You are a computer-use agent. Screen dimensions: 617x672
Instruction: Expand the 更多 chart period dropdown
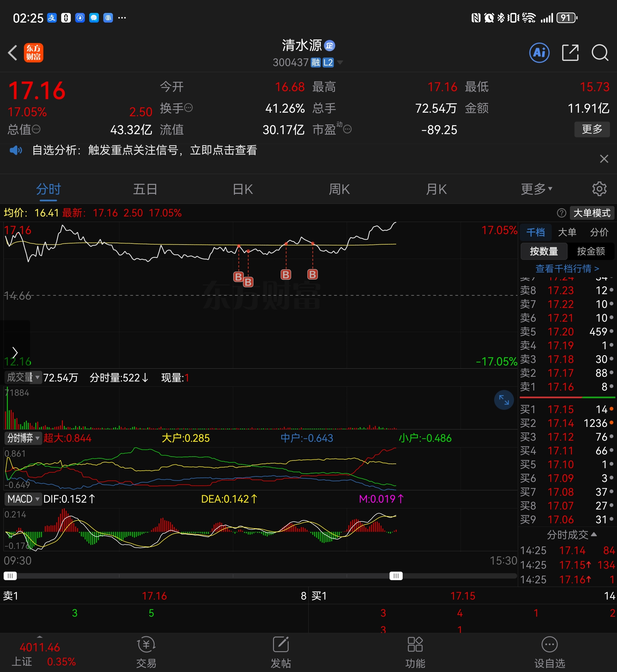pyautogui.click(x=536, y=189)
